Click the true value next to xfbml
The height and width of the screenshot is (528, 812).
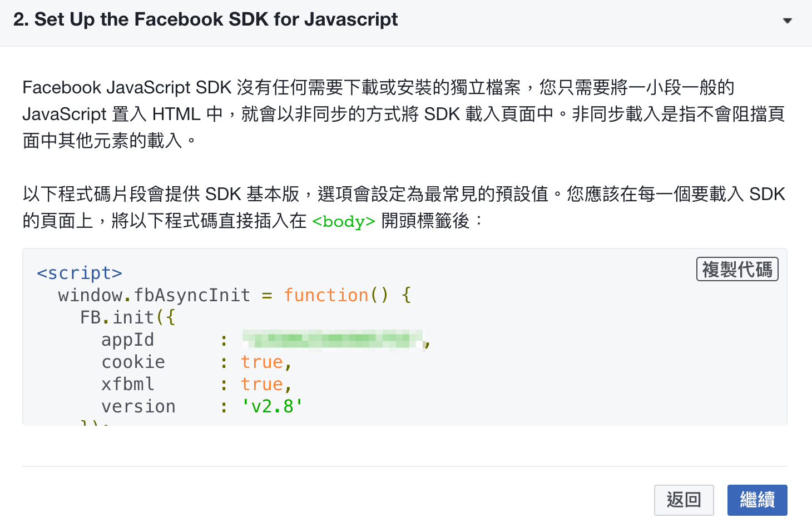262,384
